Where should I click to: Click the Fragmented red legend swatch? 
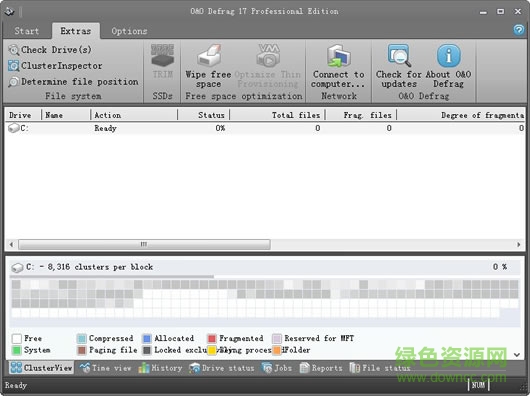(212, 338)
